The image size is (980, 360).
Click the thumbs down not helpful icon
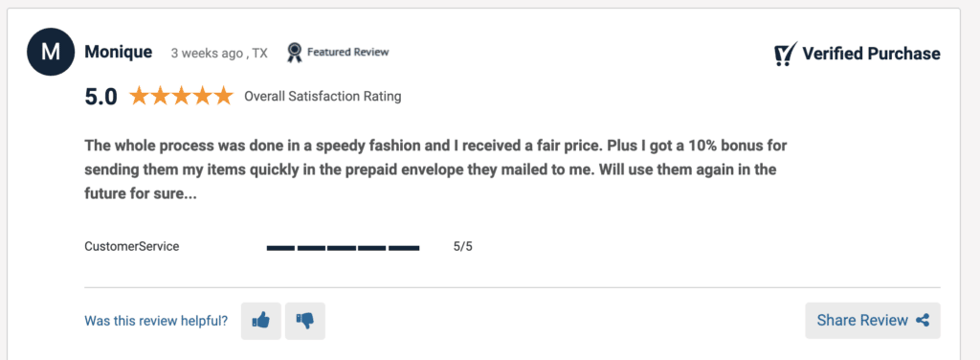tap(305, 321)
